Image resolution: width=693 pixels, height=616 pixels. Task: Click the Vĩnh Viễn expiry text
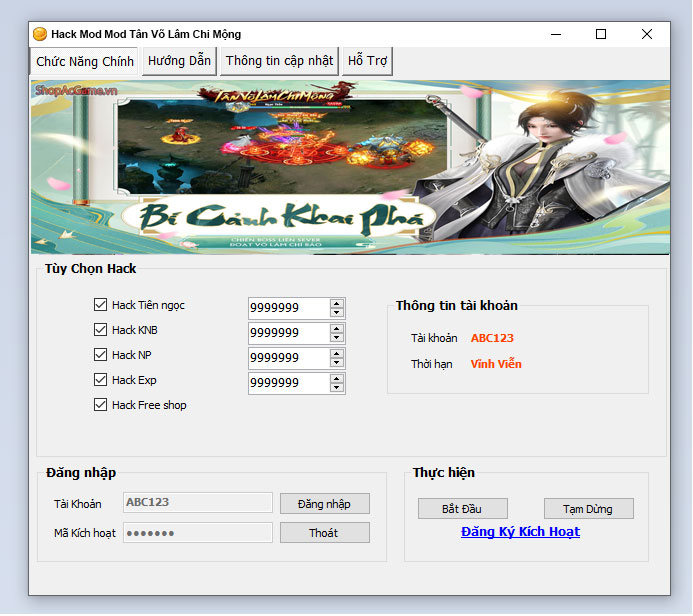point(496,364)
